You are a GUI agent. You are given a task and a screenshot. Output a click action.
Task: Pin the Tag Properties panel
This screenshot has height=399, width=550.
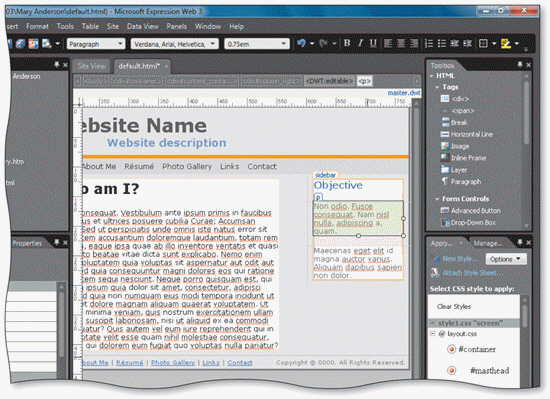point(56,242)
